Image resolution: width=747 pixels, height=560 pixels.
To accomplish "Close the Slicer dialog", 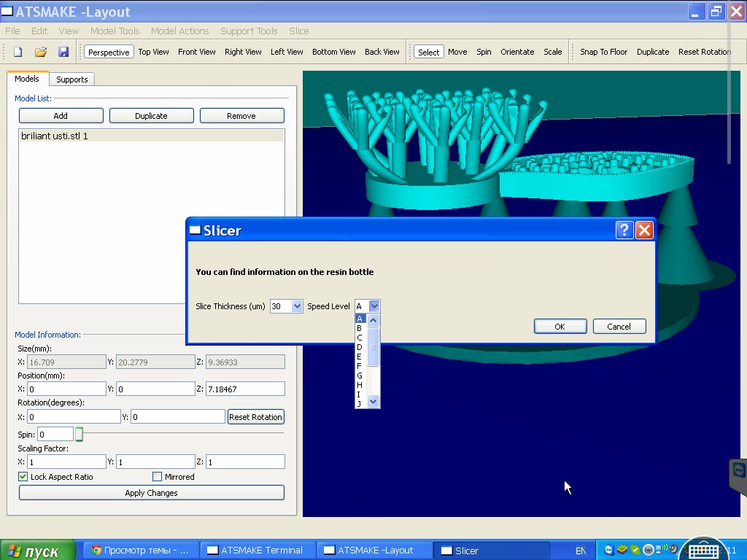I will (645, 230).
